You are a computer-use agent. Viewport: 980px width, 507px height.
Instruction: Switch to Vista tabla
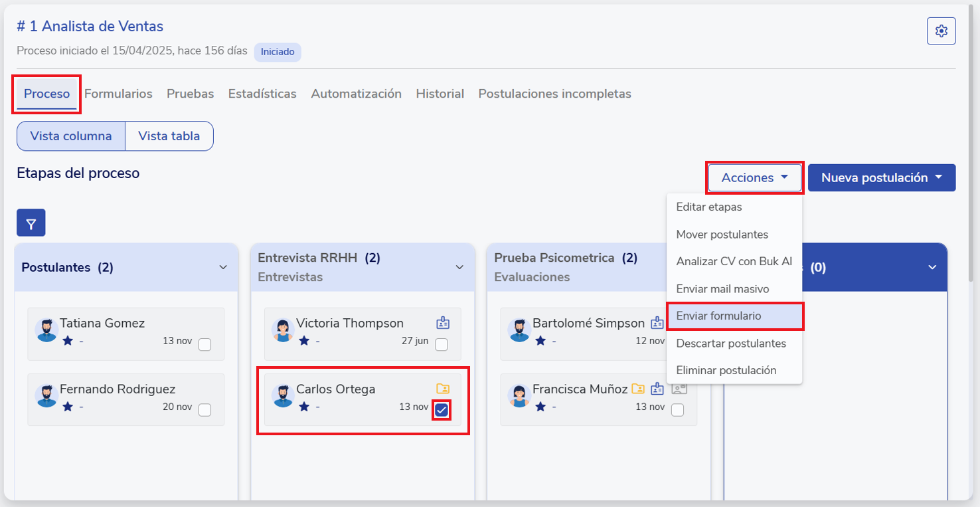[x=169, y=136]
